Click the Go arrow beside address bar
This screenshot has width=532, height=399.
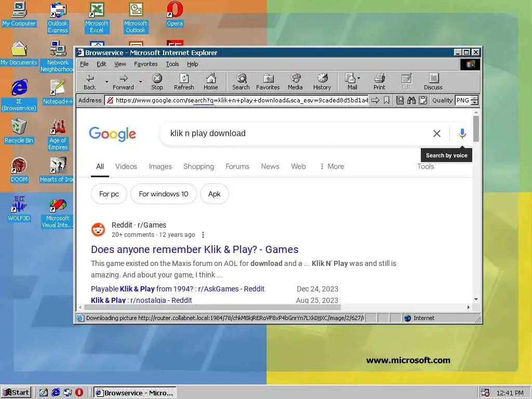[375, 100]
